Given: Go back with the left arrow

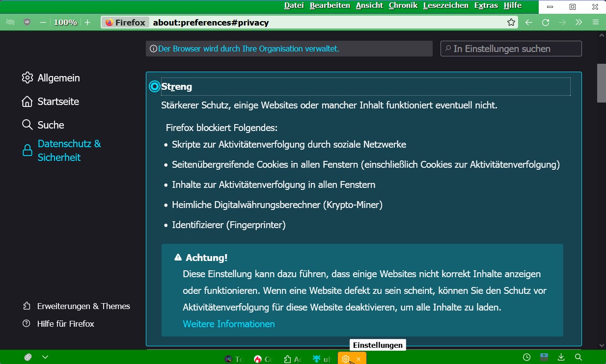Looking at the screenshot, I should tap(528, 22).
